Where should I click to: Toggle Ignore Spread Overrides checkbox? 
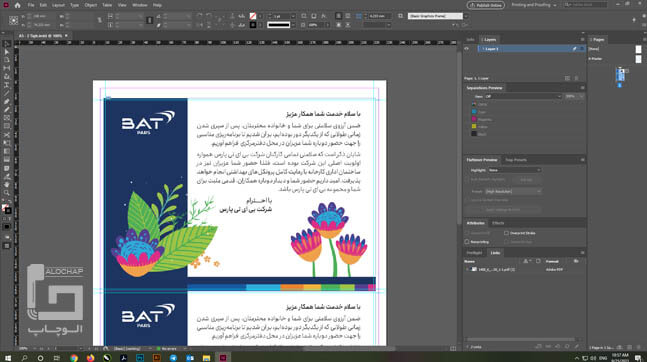[x=467, y=200]
